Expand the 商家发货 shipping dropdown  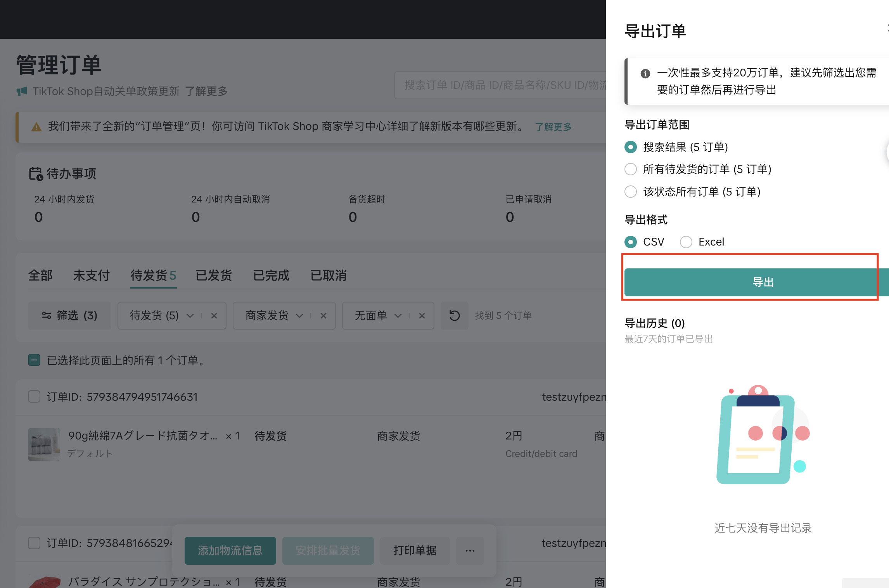(299, 316)
